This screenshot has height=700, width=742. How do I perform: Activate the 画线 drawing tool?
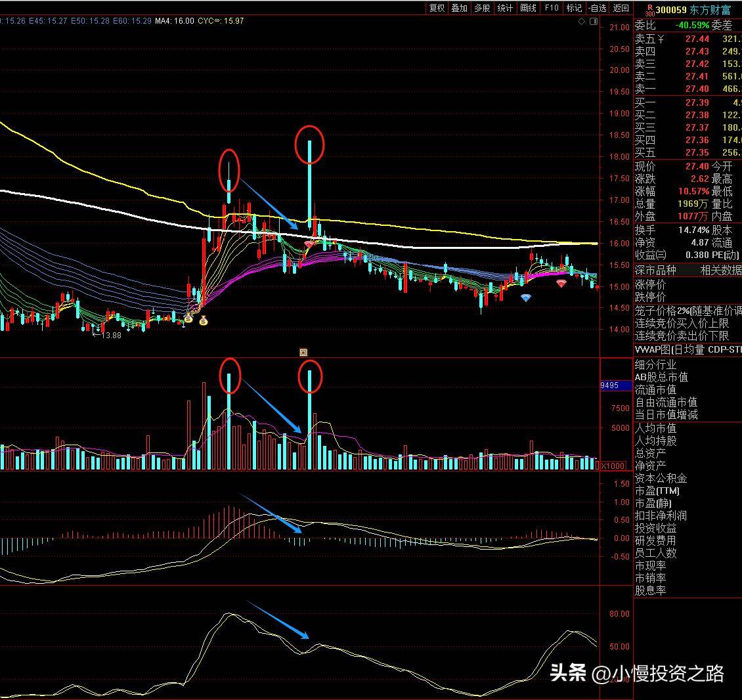tap(528, 8)
